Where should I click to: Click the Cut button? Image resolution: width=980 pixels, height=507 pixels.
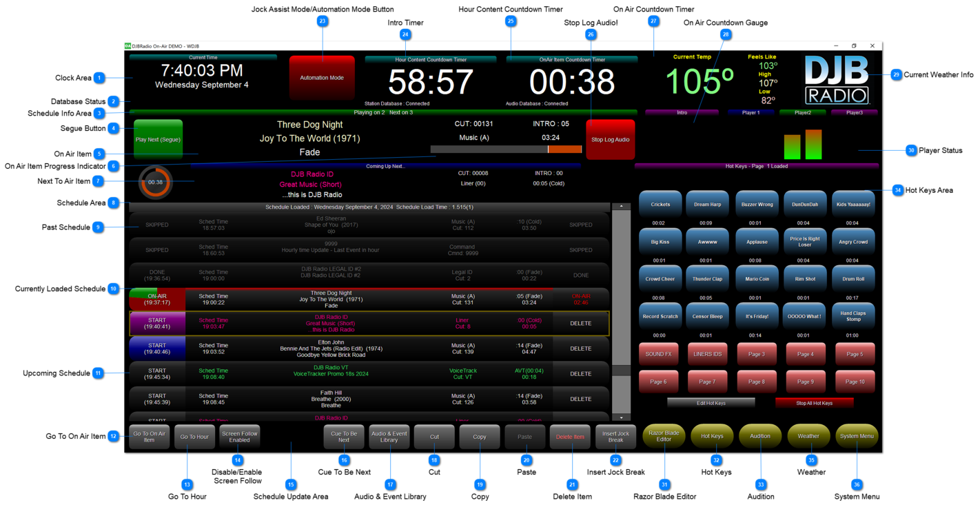(434, 437)
